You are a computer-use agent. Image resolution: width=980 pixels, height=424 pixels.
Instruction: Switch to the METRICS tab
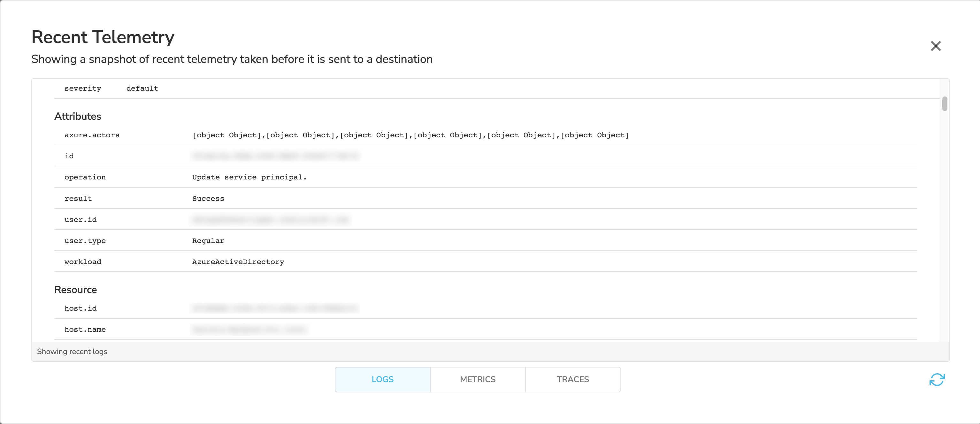click(478, 380)
